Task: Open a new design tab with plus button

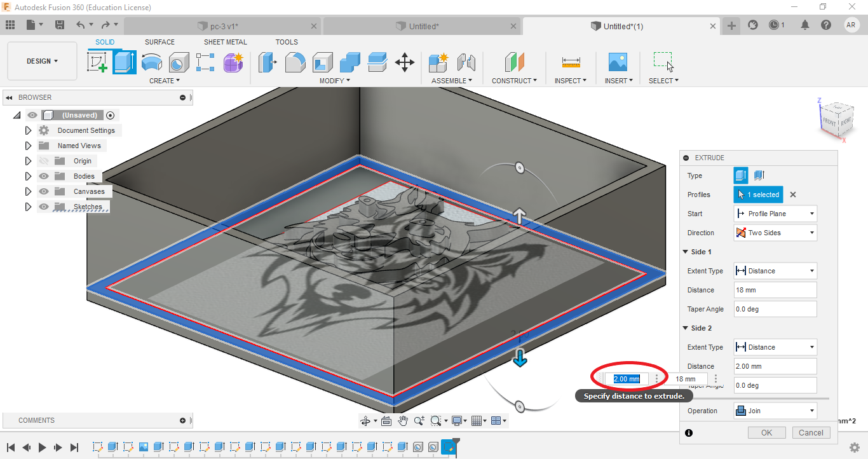Action: [x=732, y=25]
